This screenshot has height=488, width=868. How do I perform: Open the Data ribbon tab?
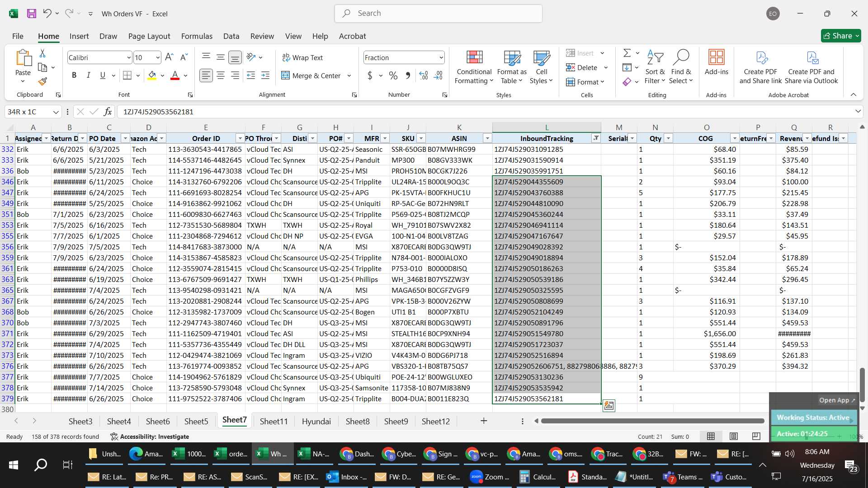[x=231, y=36]
